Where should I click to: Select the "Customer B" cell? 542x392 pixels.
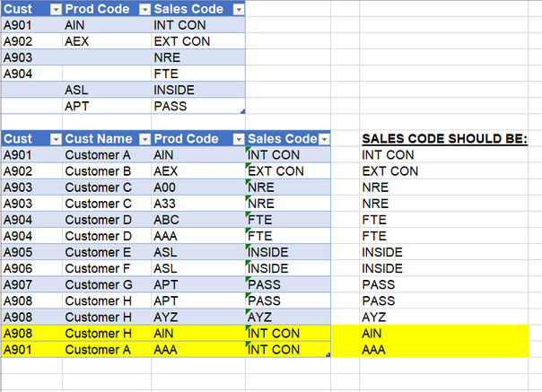[x=107, y=171]
